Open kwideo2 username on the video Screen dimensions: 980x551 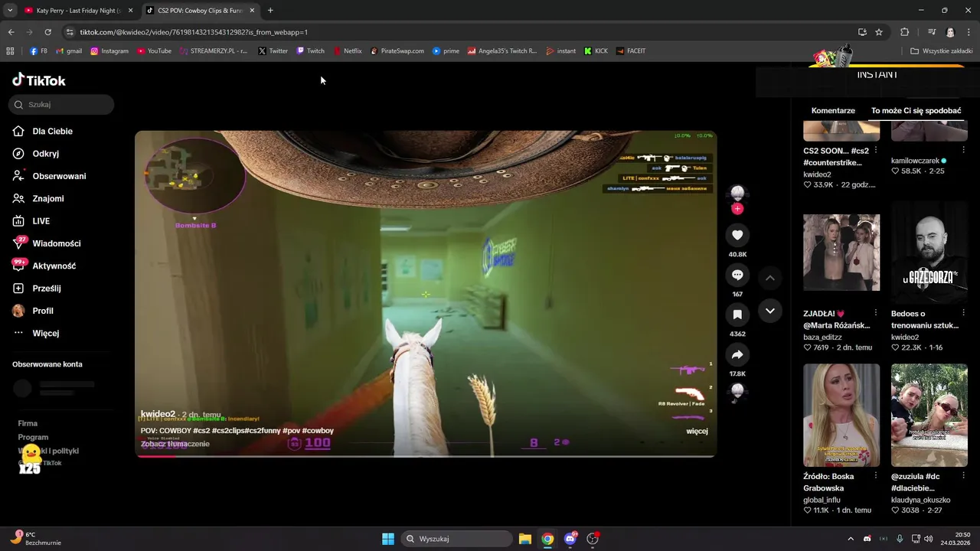pos(158,414)
